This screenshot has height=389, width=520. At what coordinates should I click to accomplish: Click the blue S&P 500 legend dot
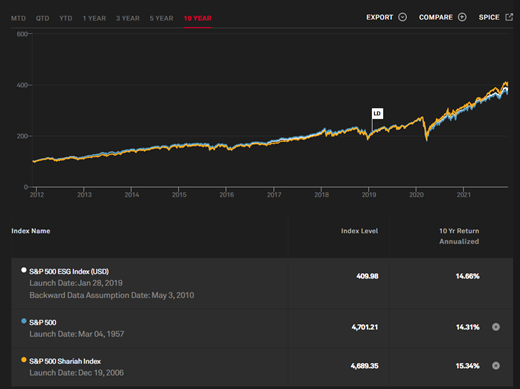tap(24, 321)
